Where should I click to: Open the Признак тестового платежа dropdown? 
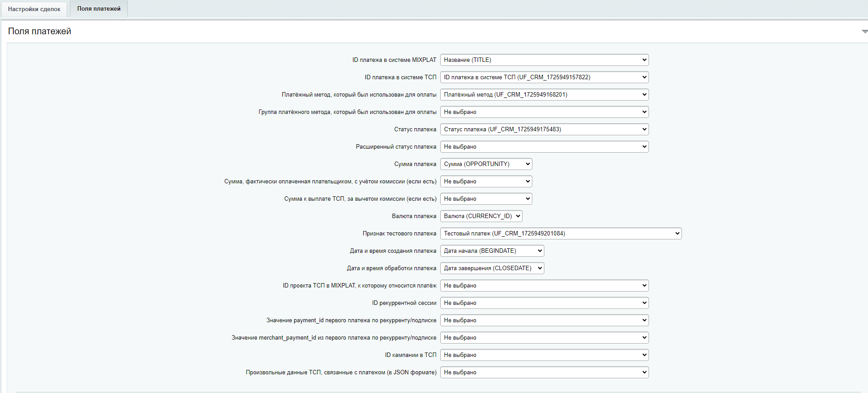tap(560, 234)
